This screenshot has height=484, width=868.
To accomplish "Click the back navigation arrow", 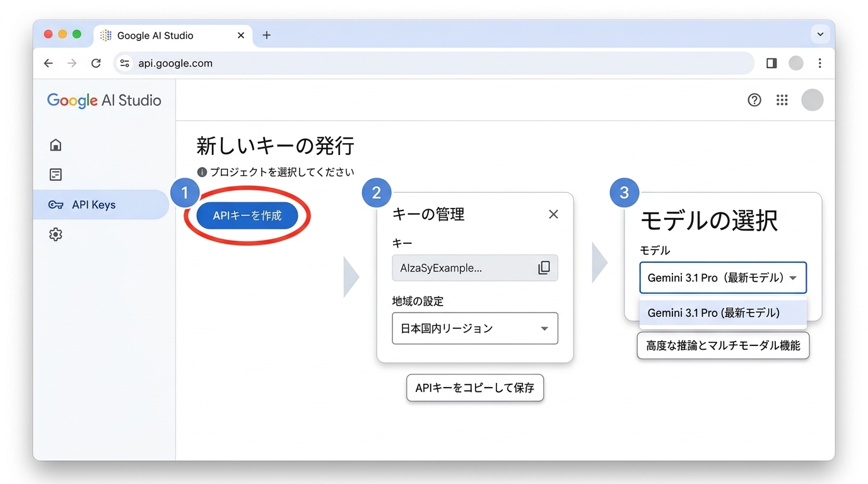I will coord(49,63).
